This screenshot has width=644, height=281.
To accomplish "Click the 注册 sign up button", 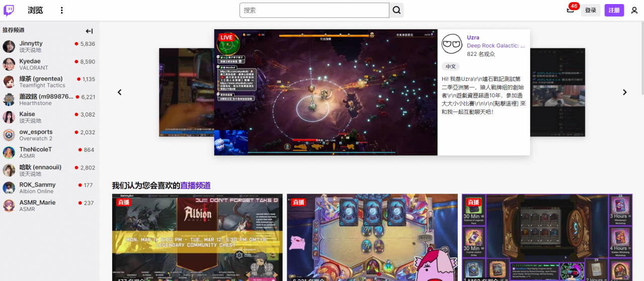I will [x=614, y=10].
